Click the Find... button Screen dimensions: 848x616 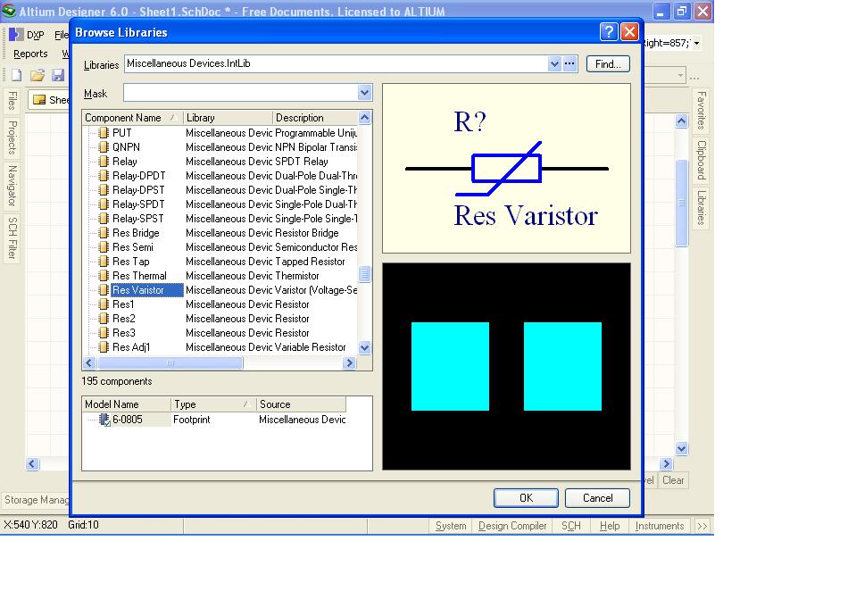[x=608, y=63]
